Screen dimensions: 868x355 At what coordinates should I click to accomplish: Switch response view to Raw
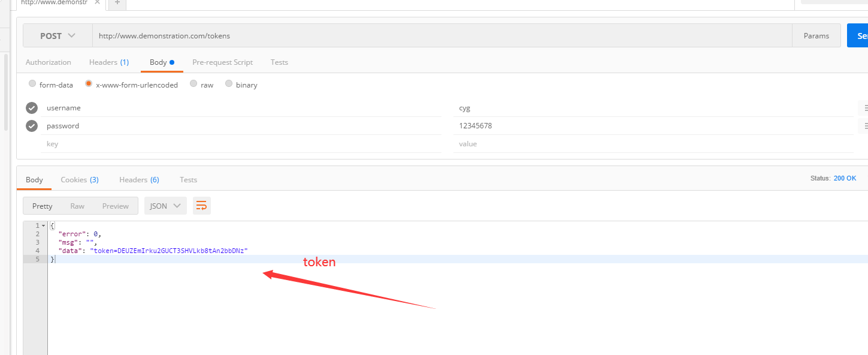pyautogui.click(x=77, y=206)
